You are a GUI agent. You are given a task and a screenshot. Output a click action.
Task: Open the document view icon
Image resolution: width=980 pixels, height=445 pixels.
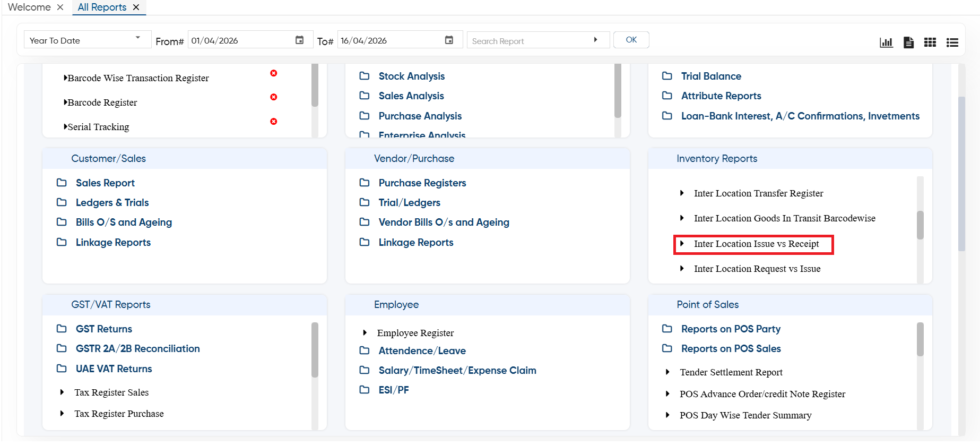point(908,42)
